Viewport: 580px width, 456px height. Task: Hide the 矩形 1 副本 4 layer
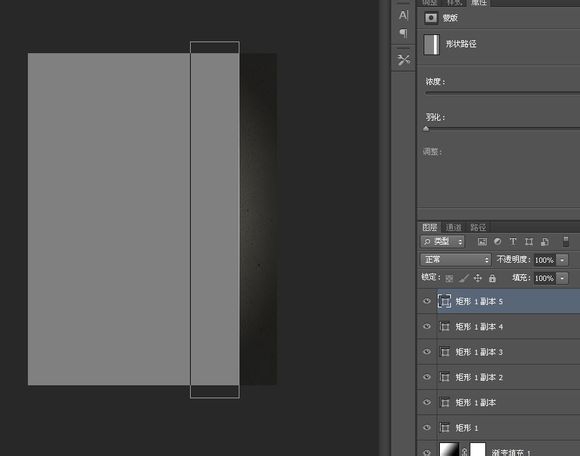pyautogui.click(x=427, y=326)
